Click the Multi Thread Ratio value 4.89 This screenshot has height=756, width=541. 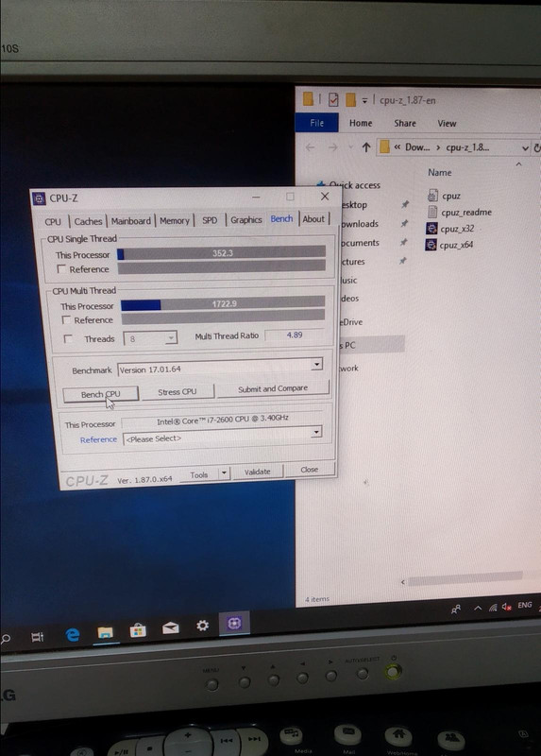click(295, 335)
